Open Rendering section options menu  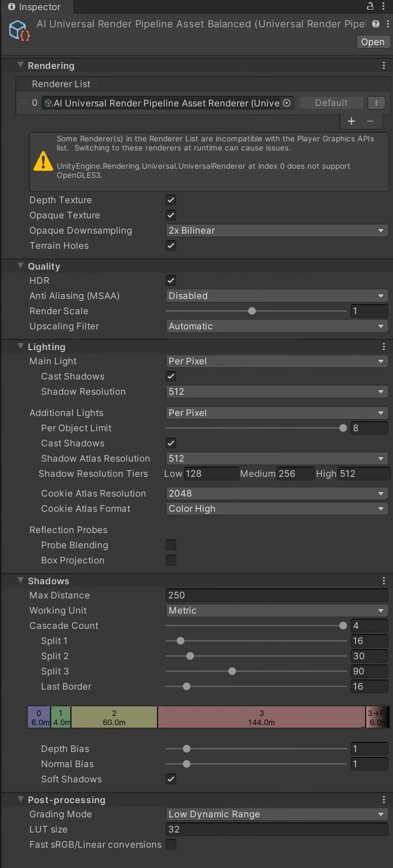383,66
